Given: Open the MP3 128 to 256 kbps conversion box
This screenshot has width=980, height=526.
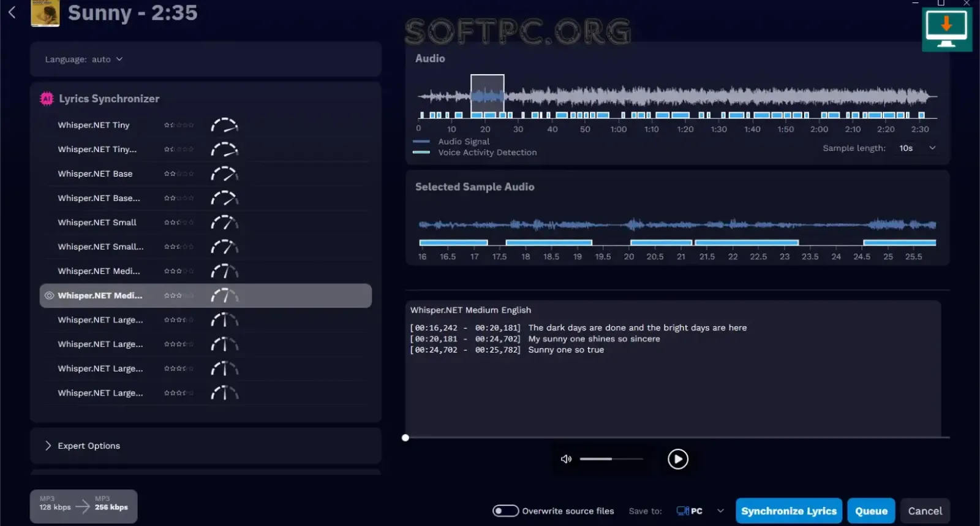Looking at the screenshot, I should [x=83, y=506].
